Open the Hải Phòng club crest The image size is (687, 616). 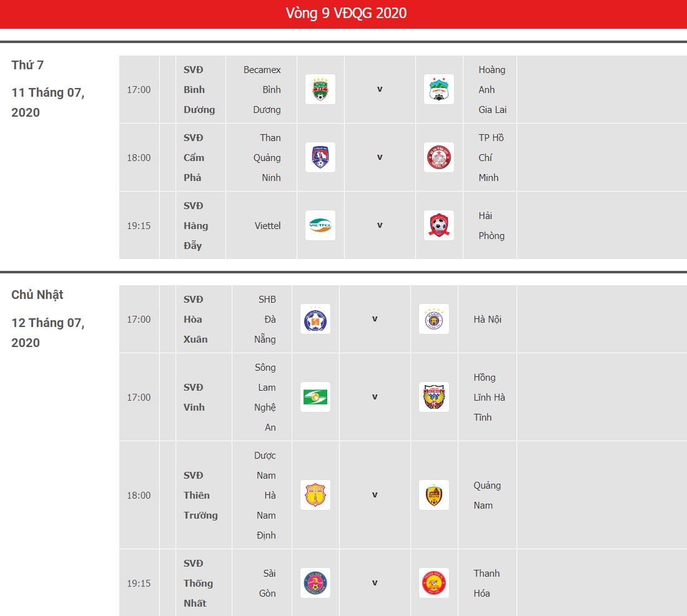coord(439,225)
